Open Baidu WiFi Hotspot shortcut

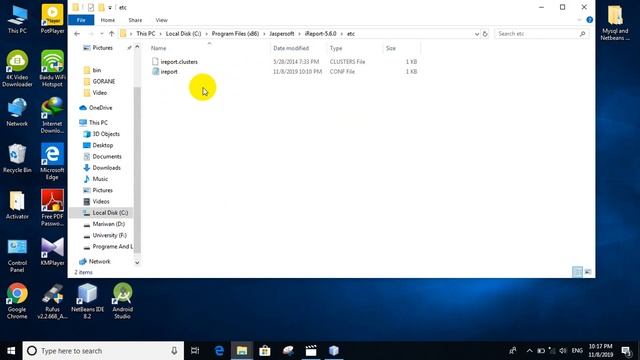(x=52, y=69)
